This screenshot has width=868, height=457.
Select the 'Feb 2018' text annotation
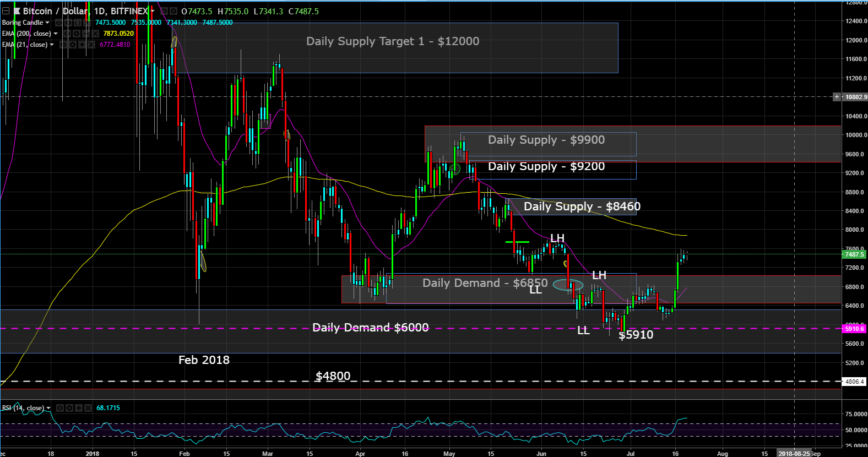click(204, 360)
